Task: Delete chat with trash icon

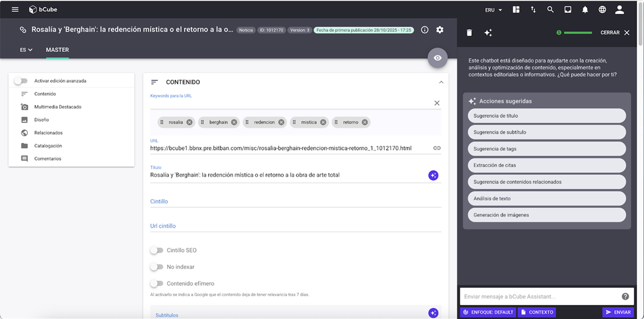Action: (469, 33)
